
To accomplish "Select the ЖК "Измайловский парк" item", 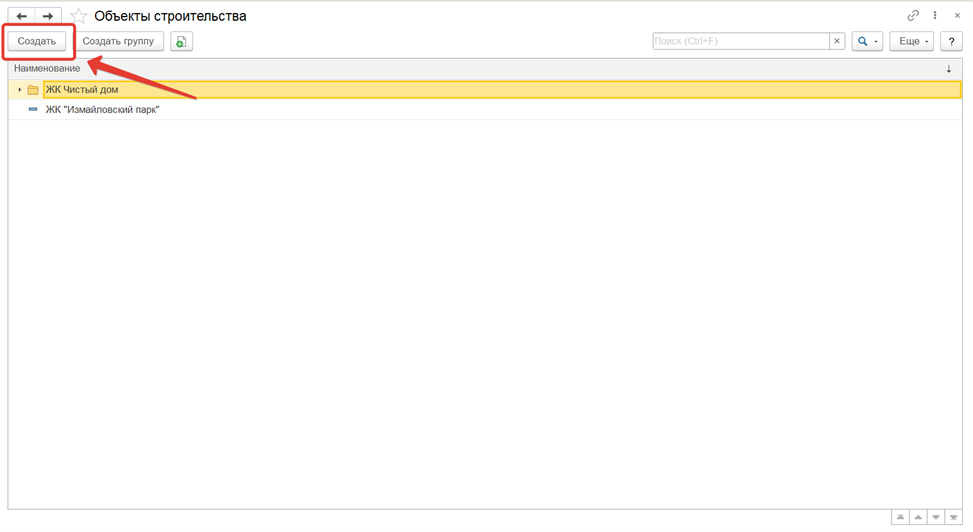I will (x=102, y=110).
